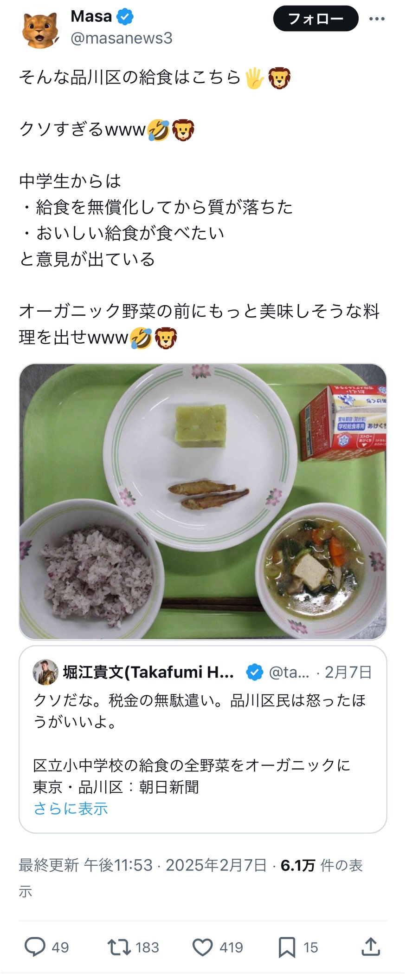The image size is (406, 980).
Task: Click the 419 likes count
Action: point(231,947)
